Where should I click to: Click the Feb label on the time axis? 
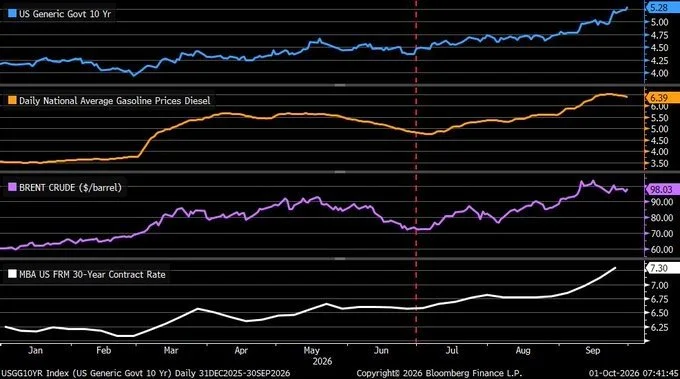click(104, 350)
